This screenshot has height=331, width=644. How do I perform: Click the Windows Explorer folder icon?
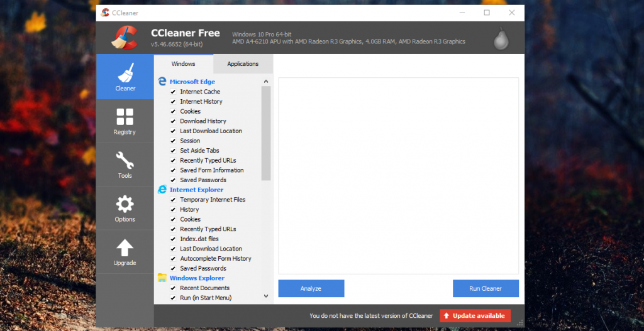click(x=162, y=278)
